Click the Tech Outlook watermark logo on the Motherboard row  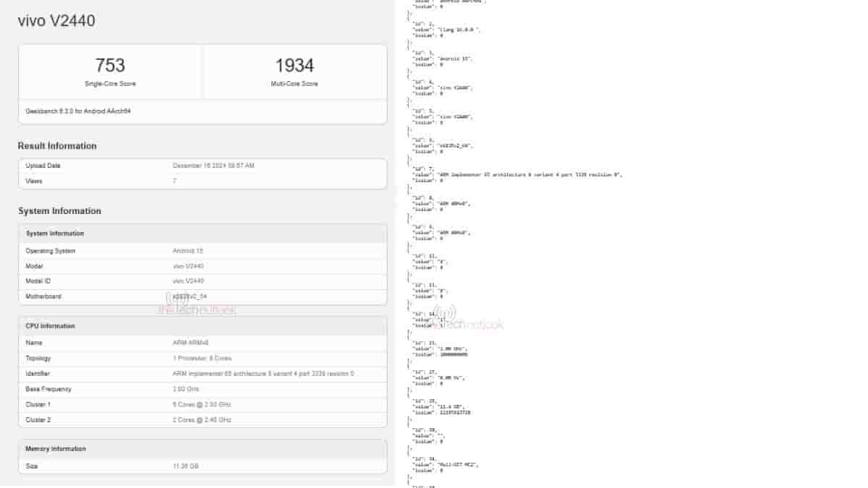197,305
